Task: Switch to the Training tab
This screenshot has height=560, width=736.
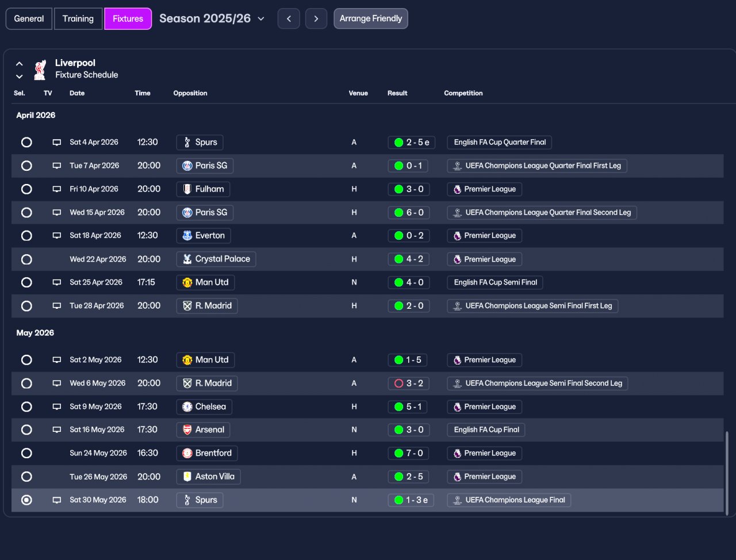Action: click(x=78, y=18)
